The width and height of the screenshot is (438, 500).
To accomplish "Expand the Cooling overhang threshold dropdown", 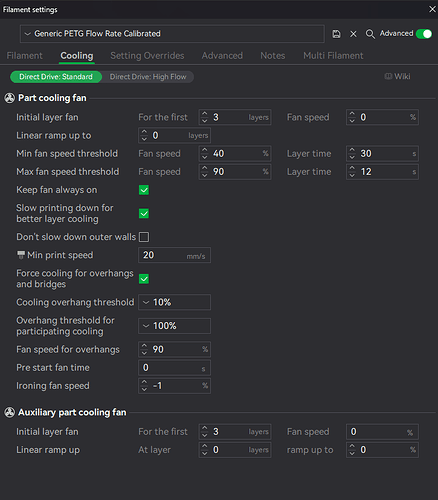I will (174, 302).
